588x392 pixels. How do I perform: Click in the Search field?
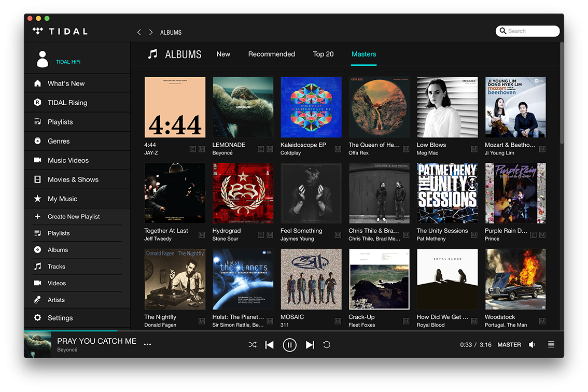point(528,31)
